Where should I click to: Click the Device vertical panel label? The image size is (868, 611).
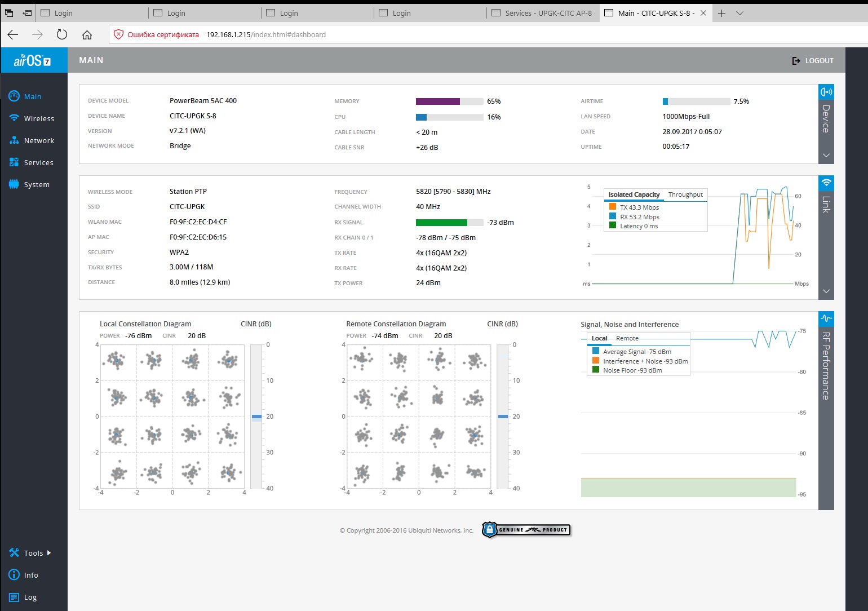coord(826,118)
